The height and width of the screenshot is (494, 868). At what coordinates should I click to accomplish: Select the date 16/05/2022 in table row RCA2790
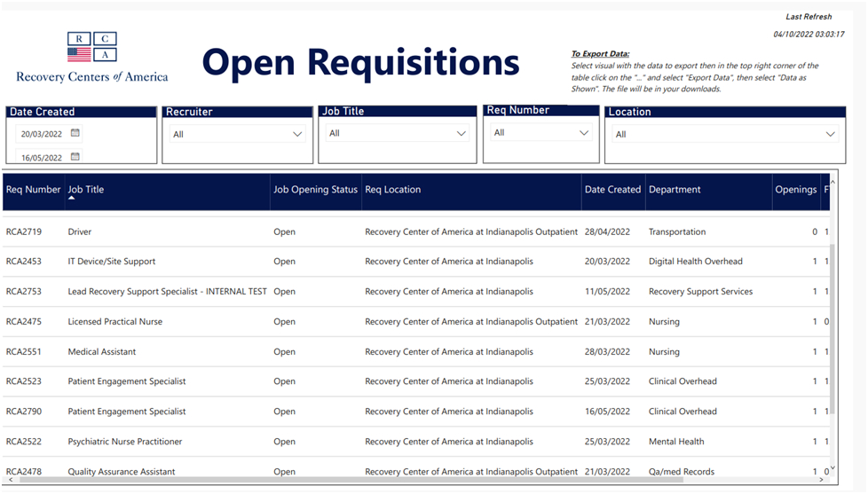pyautogui.click(x=607, y=412)
